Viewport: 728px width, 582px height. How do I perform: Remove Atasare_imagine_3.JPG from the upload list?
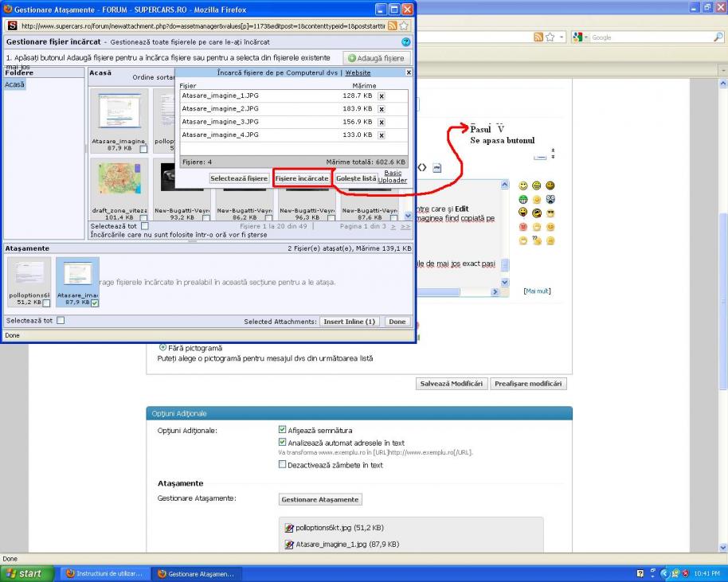382,122
